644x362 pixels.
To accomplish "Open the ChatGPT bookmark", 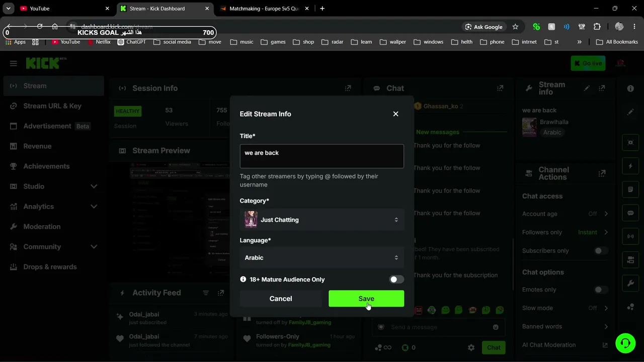I will pos(131,42).
